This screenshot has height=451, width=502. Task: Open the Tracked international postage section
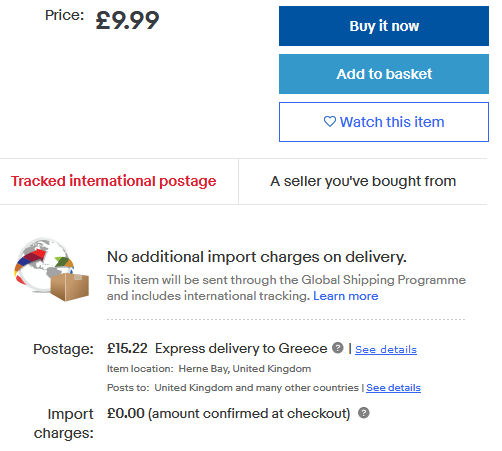click(x=114, y=181)
